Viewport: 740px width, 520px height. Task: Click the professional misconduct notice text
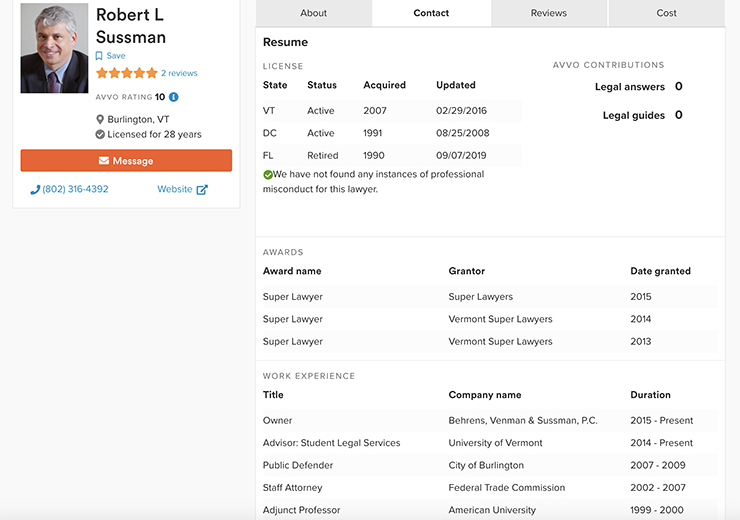coord(373,182)
